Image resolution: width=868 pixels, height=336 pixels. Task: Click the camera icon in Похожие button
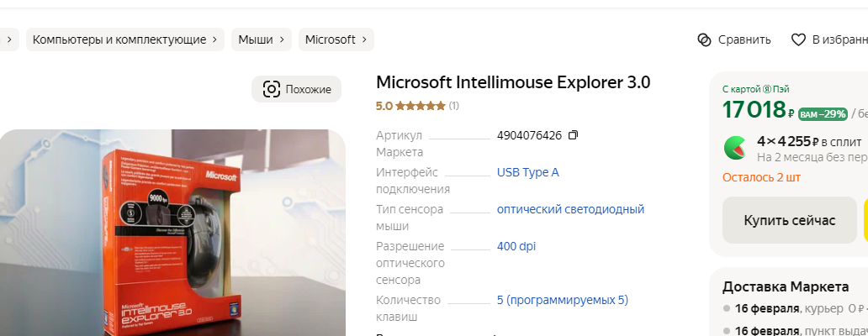tap(271, 89)
